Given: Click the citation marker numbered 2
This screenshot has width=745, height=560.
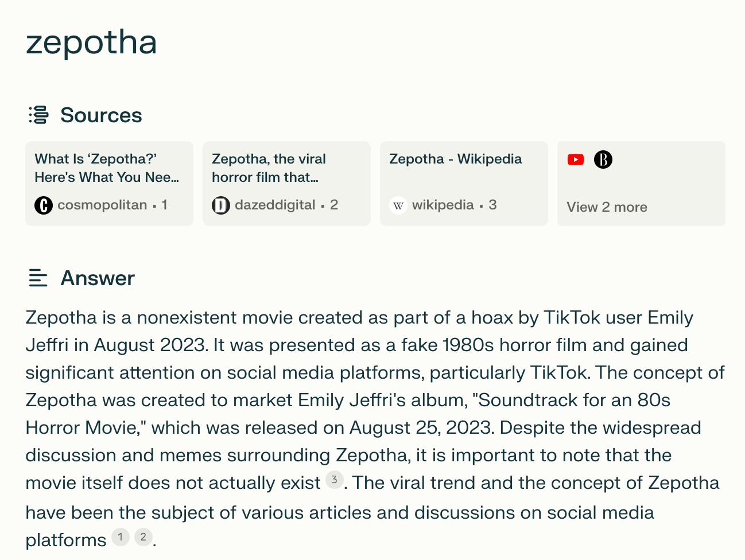Looking at the screenshot, I should pos(142,537).
